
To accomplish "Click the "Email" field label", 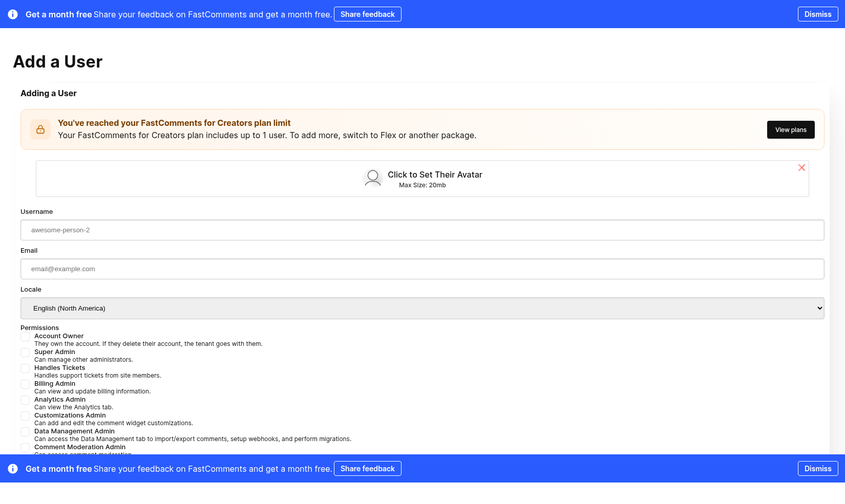I will click(x=29, y=251).
